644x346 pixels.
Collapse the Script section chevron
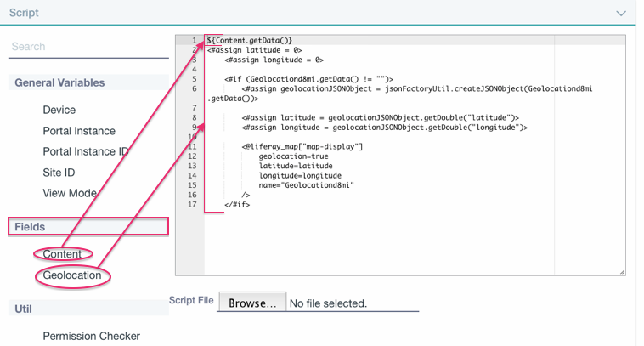[621, 13]
